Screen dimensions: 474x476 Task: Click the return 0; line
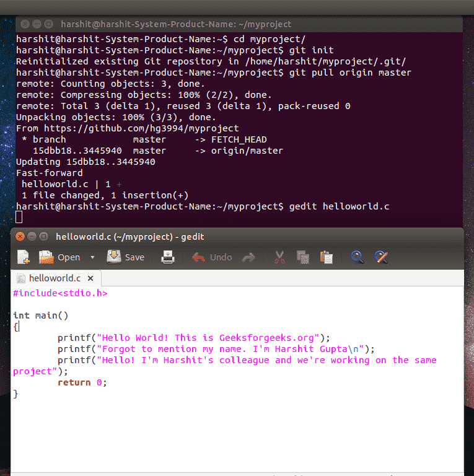(x=82, y=382)
